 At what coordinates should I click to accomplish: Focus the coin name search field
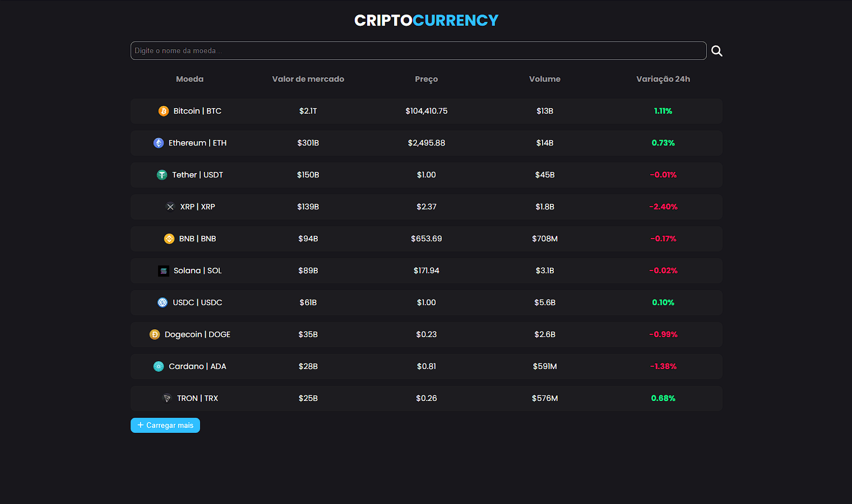(418, 50)
